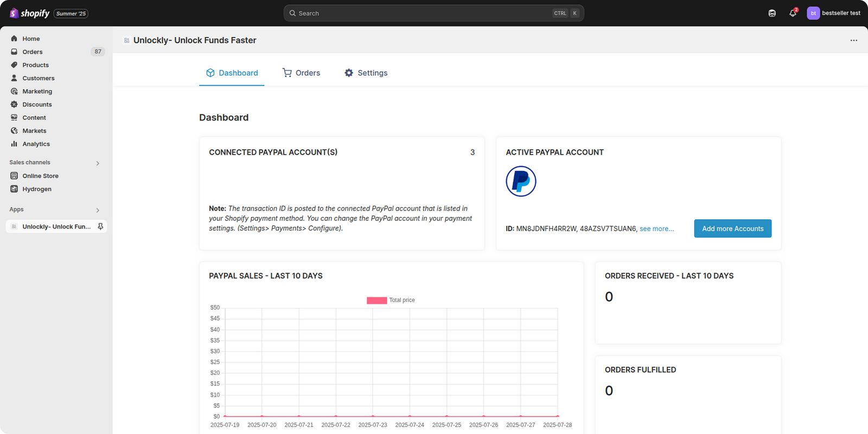Expand the Sales channels section
Viewport: 868px width, 434px height.
[x=98, y=163]
